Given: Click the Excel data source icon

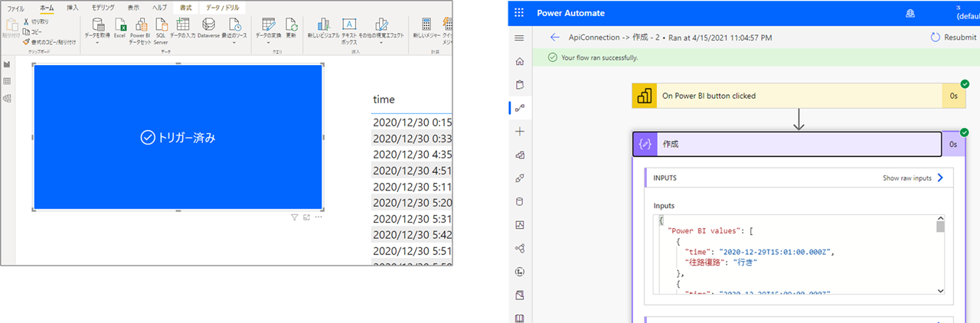Looking at the screenshot, I should [119, 24].
